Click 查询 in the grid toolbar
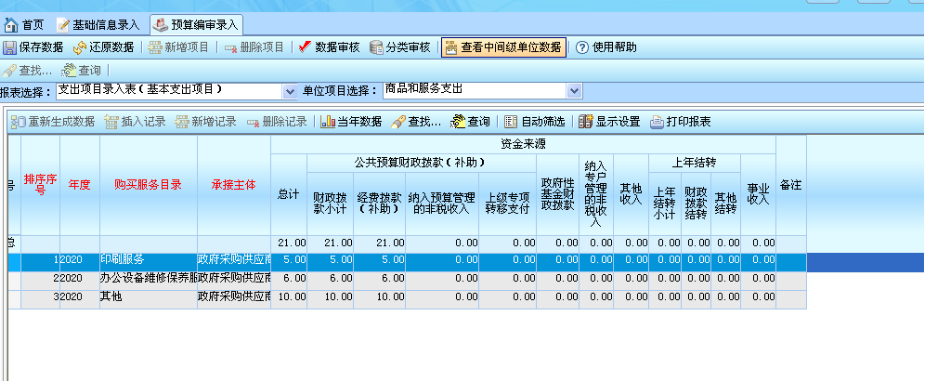925x381 pixels. (x=471, y=121)
